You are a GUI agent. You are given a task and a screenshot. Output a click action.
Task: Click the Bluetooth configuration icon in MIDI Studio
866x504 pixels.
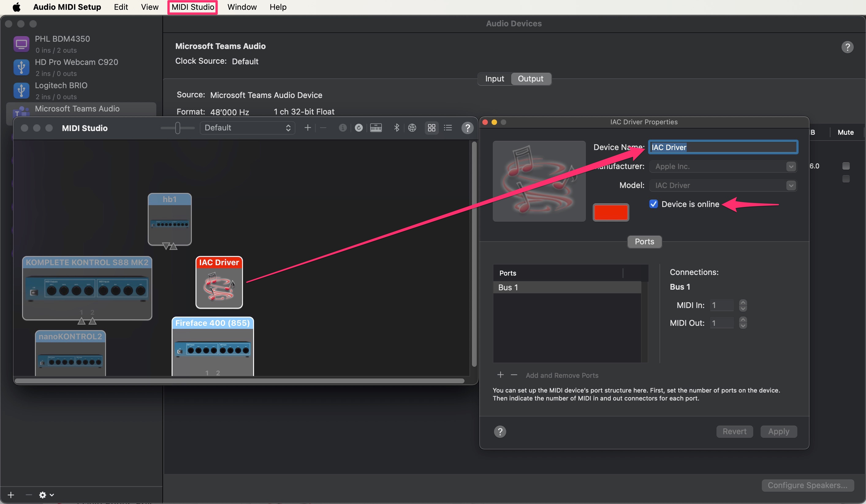click(396, 128)
